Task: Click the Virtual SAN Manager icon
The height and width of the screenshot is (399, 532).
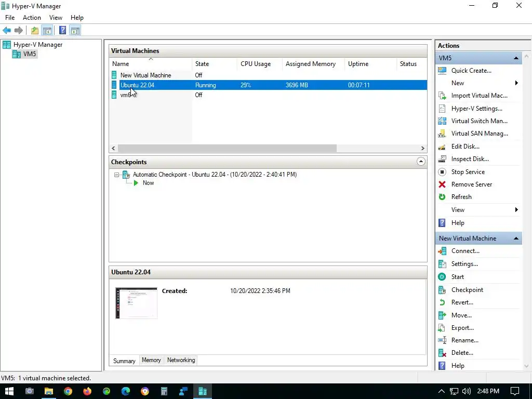Action: click(x=442, y=134)
